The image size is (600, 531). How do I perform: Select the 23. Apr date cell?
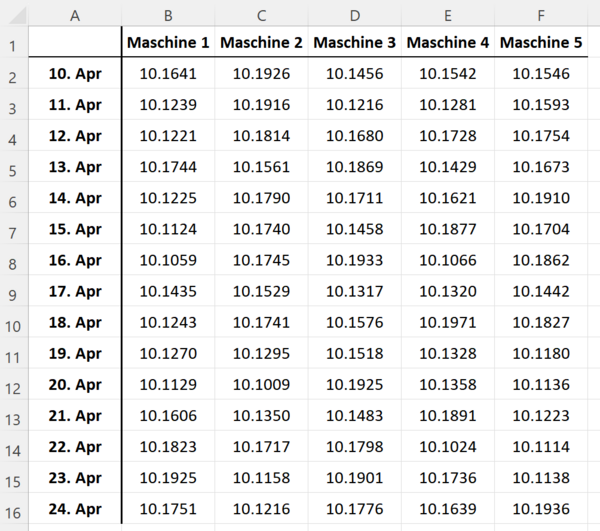(75, 477)
